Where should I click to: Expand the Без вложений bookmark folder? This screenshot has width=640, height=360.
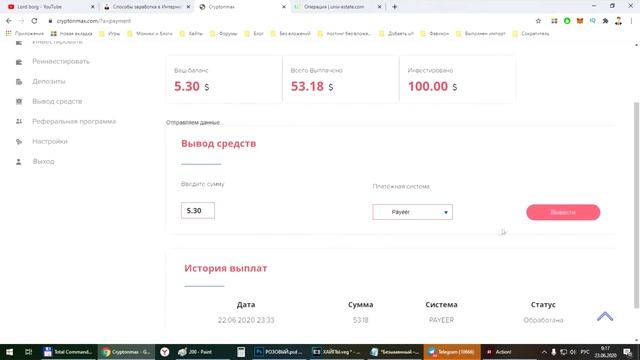pos(290,33)
